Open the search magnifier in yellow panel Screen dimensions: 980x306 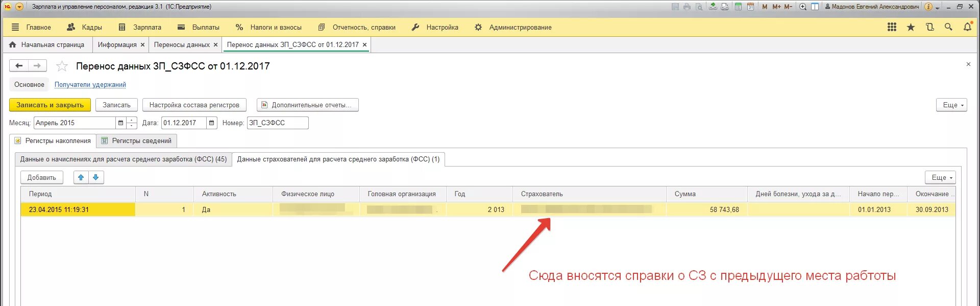click(x=948, y=27)
